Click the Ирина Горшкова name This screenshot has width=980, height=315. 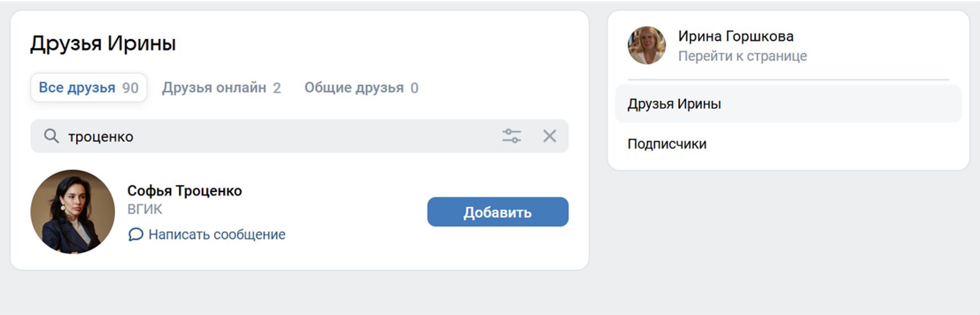tap(736, 36)
